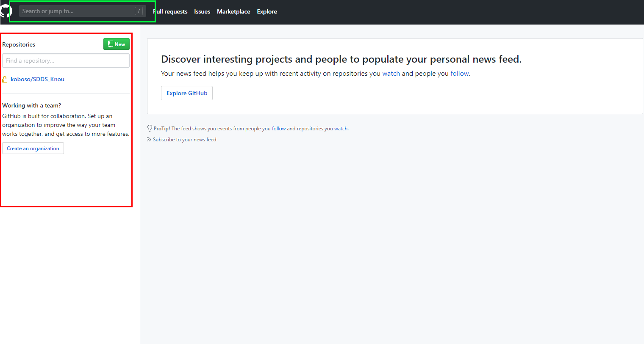Viewport: 644px width, 344px height.
Task: Click the Explore GitHub button
Action: (x=187, y=93)
